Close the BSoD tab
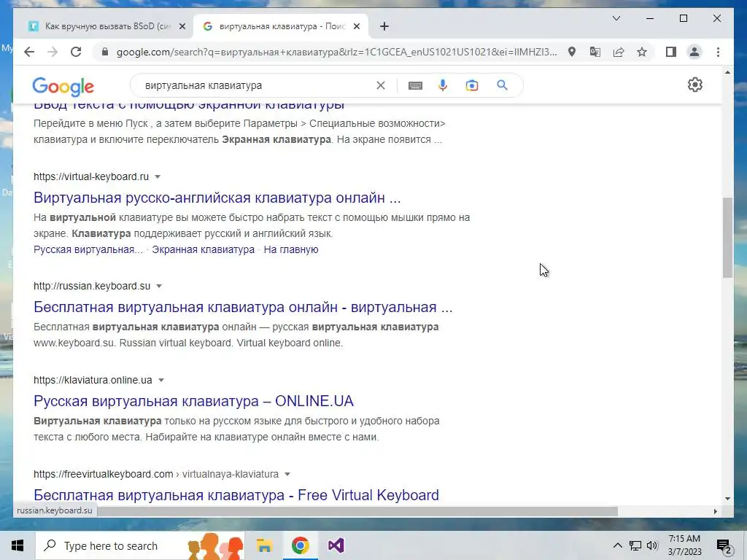This screenshot has height=560, width=747. point(182,27)
